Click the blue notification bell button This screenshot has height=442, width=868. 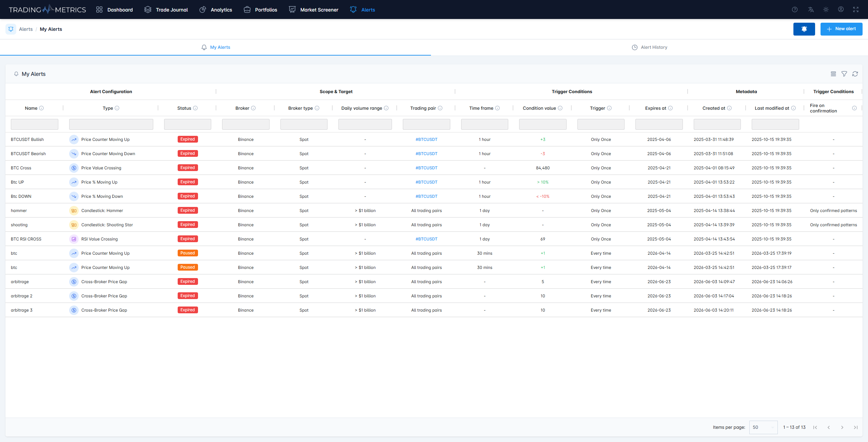click(804, 29)
